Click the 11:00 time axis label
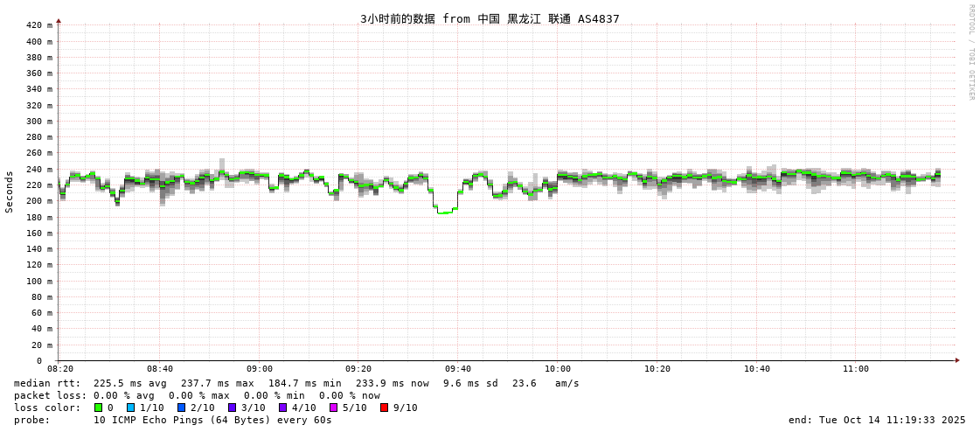 click(856, 369)
